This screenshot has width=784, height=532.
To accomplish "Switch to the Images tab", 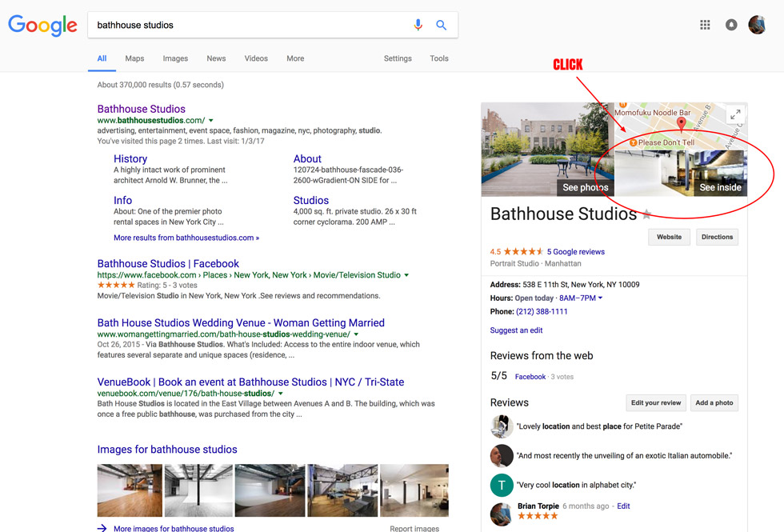I will [x=175, y=58].
